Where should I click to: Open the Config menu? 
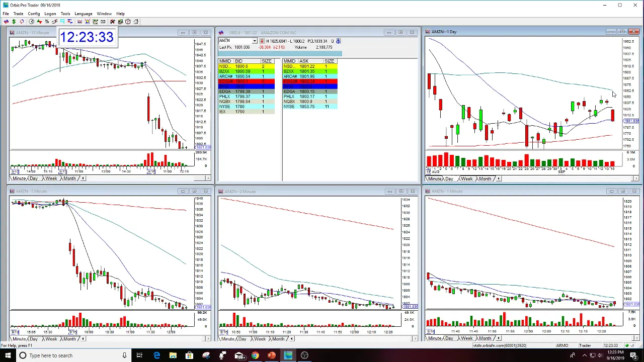[34, 14]
